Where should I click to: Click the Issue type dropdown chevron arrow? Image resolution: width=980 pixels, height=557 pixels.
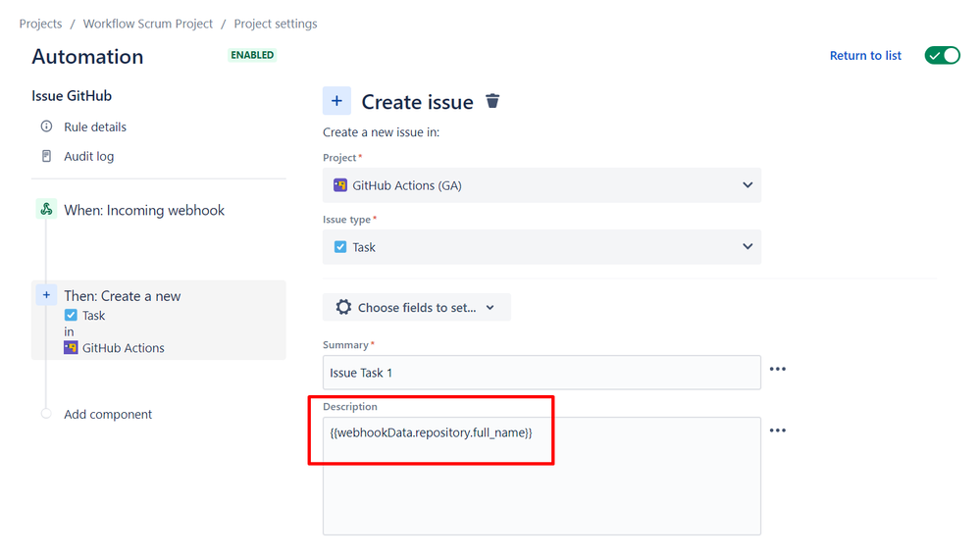click(x=748, y=247)
